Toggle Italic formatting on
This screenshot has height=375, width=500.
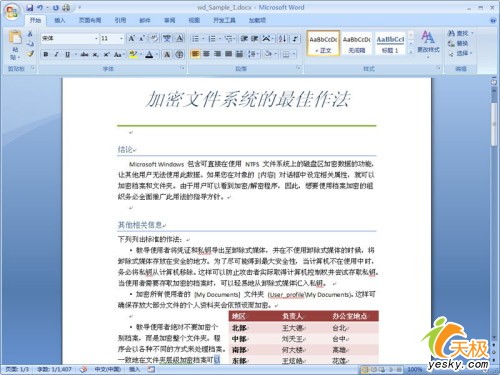(x=56, y=54)
